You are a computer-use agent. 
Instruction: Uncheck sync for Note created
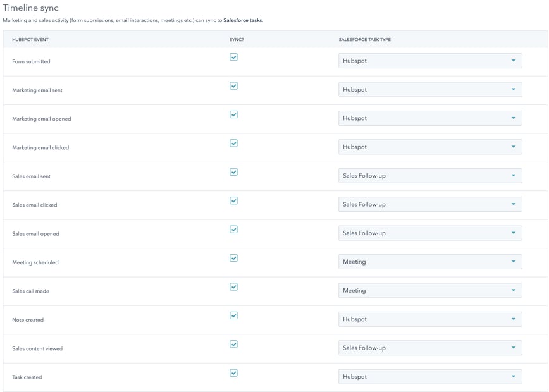(233, 315)
